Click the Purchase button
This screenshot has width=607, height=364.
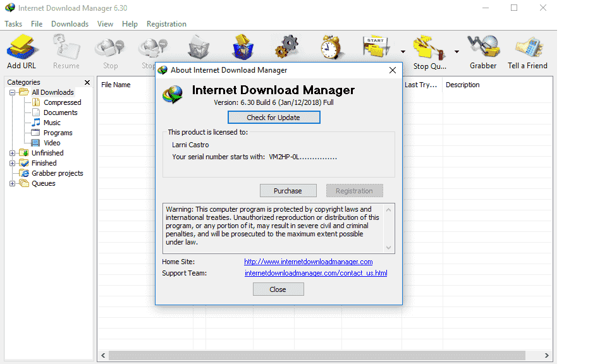tap(288, 191)
